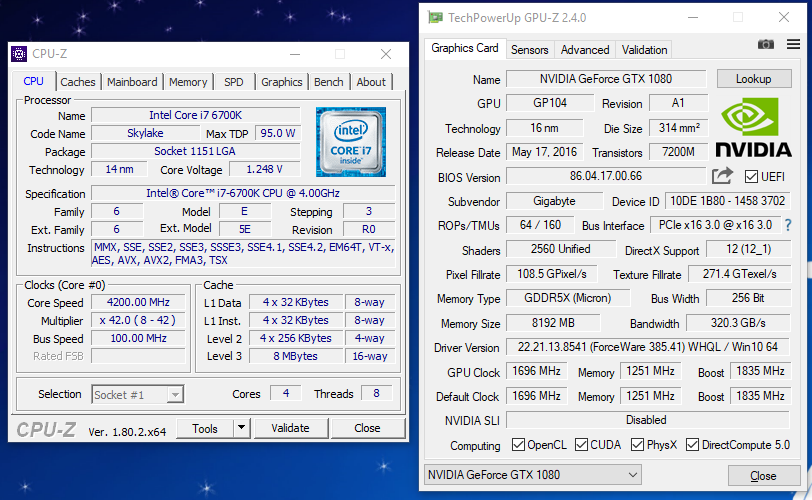Open the Advanced tab in GPU-Z
Image resolution: width=812 pixels, height=500 pixels.
[585, 50]
